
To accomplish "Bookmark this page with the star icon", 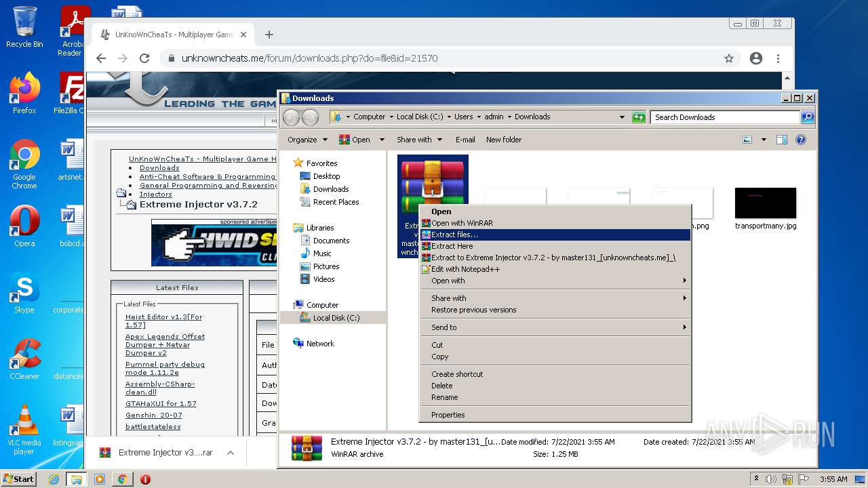I will (x=729, y=58).
